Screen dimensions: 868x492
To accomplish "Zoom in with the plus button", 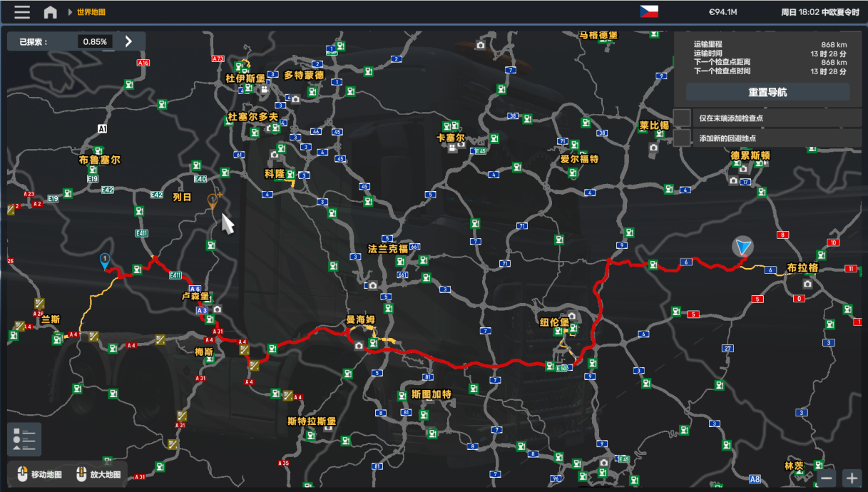I will [852, 478].
